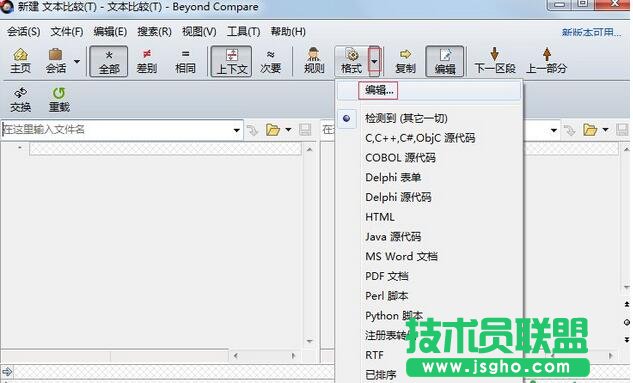Go to the 主页 home toolbar icon

(20, 61)
